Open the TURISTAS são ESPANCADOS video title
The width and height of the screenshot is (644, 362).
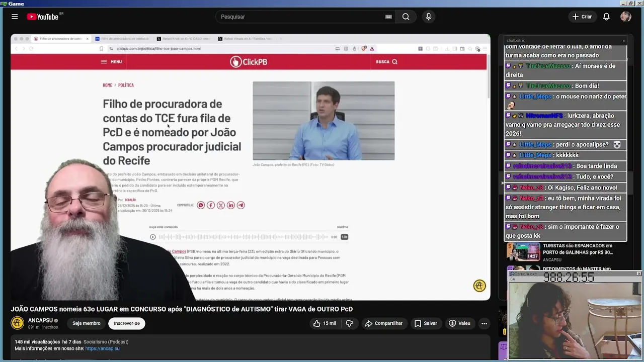(578, 249)
